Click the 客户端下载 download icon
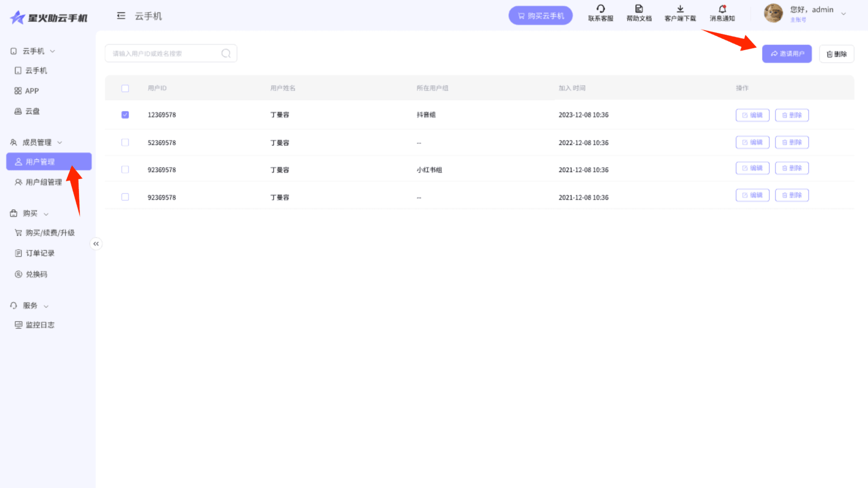 (680, 9)
